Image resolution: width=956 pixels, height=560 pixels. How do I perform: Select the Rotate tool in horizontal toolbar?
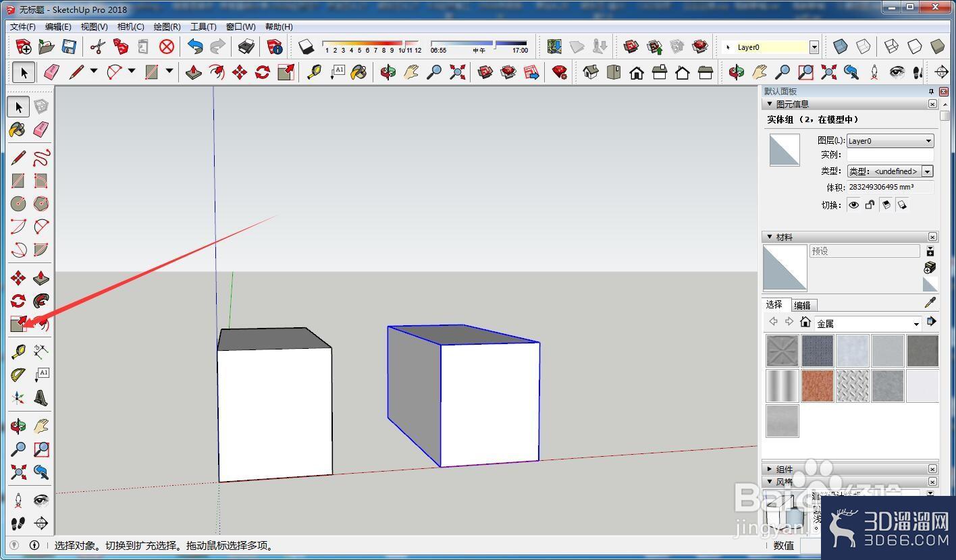[263, 72]
